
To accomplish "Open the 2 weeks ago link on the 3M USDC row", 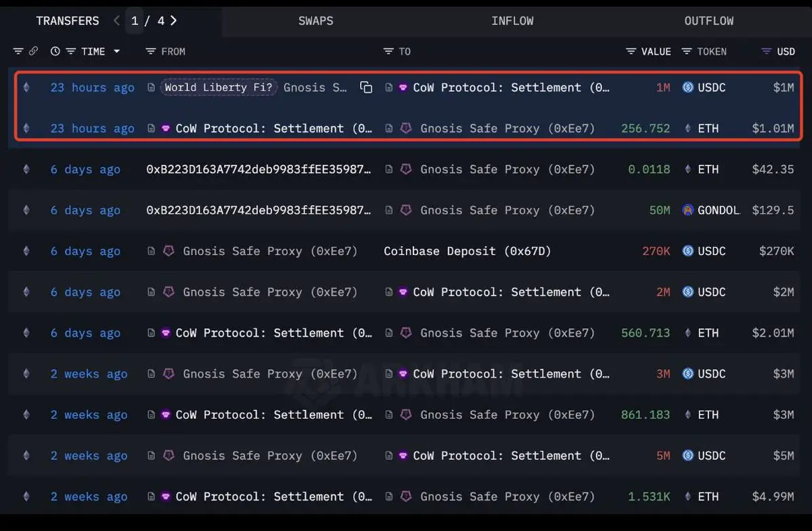I will [x=89, y=374].
